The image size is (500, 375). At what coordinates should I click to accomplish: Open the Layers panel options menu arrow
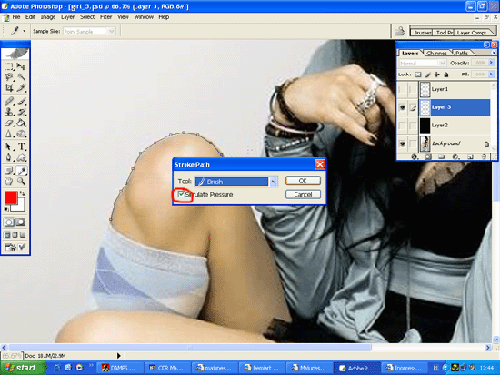494,53
